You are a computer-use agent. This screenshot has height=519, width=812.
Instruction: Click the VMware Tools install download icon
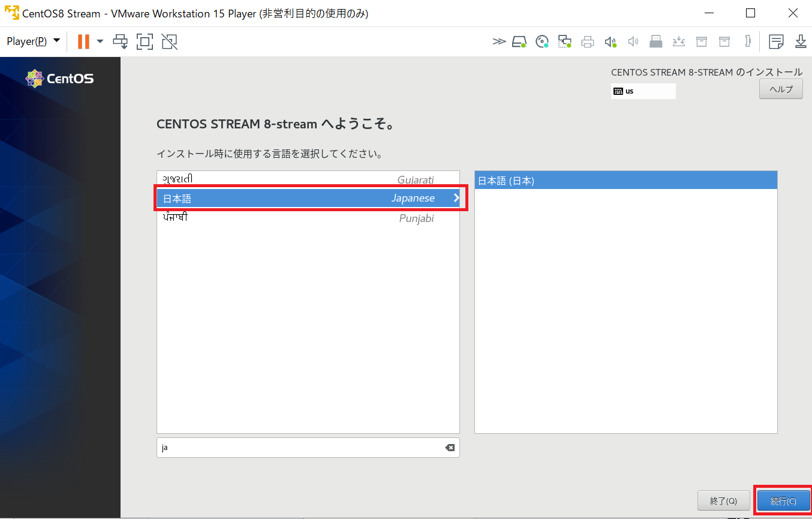801,41
